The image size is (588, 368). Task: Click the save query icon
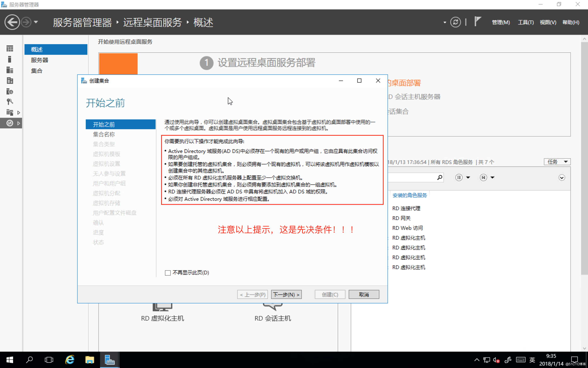click(483, 177)
